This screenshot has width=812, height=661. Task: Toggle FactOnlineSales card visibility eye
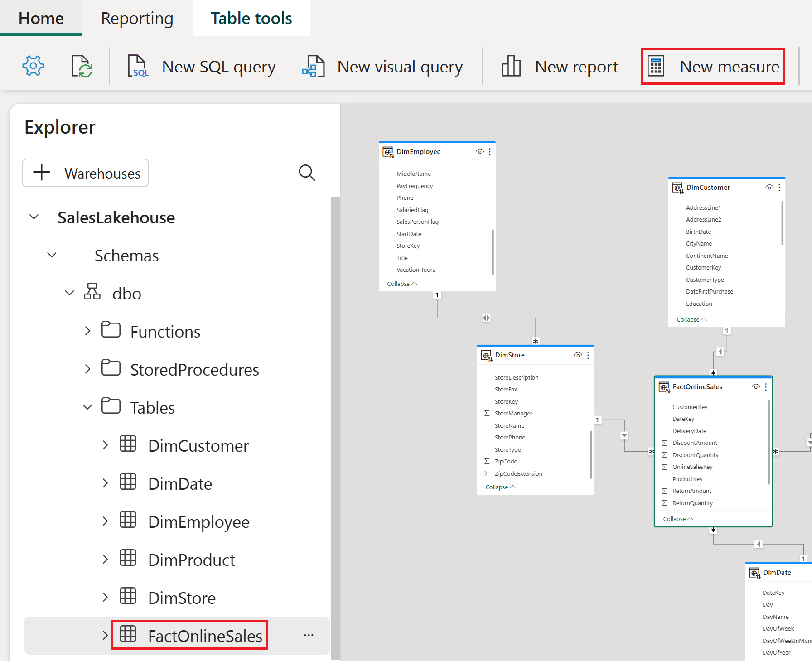[755, 387]
